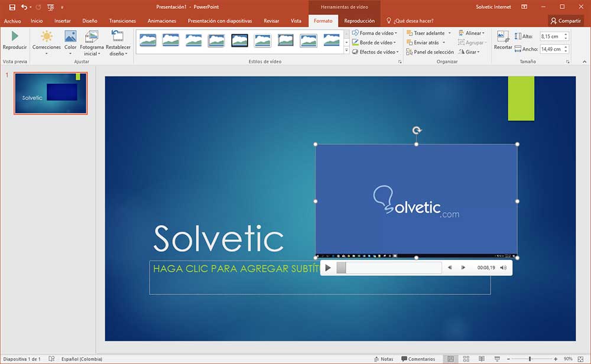Step video backward with rewind icon
The height and width of the screenshot is (364, 591).
click(450, 268)
